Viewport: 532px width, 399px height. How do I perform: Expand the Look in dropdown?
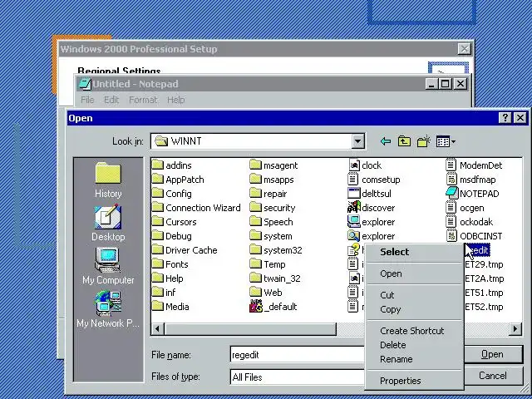click(x=357, y=141)
